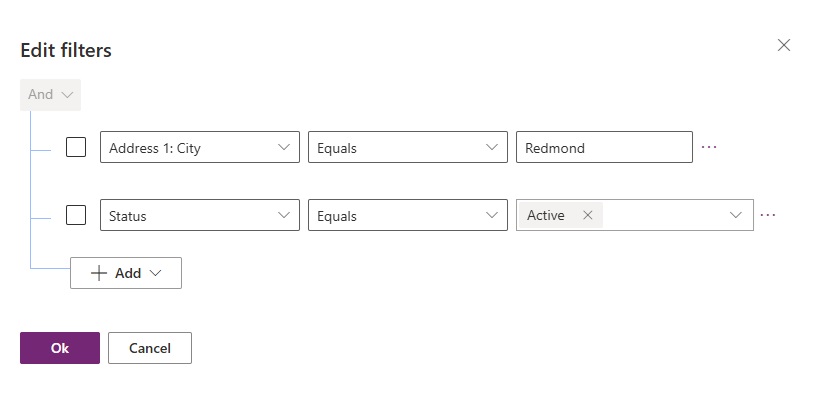This screenshot has height=415, width=816.
Task: Expand the Add button chevron
Action: point(155,273)
